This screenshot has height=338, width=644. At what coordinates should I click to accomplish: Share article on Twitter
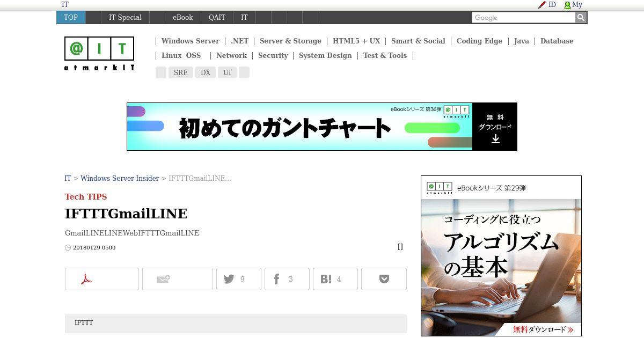[x=239, y=279]
